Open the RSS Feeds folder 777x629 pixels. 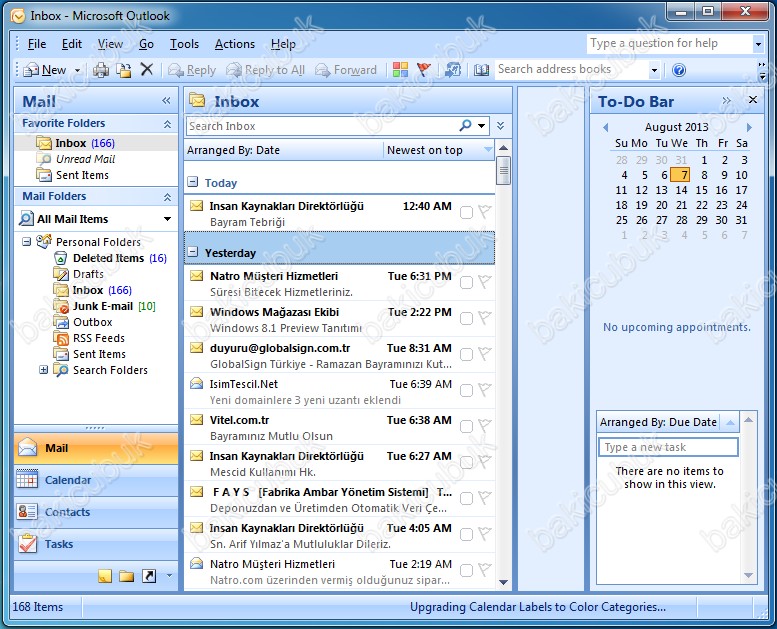[x=99, y=338]
